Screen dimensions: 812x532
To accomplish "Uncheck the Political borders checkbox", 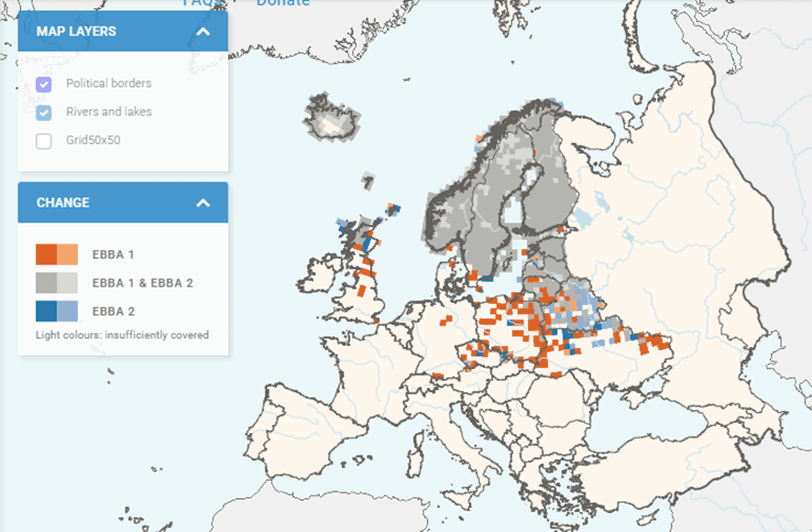I will 44,84.
